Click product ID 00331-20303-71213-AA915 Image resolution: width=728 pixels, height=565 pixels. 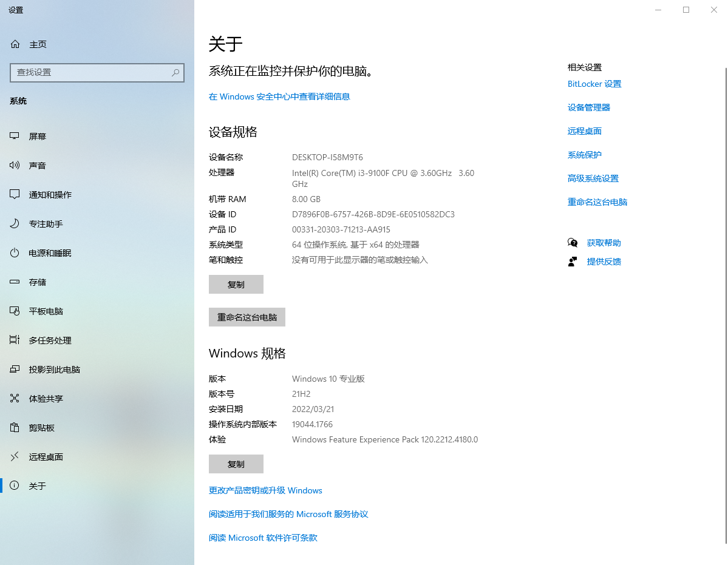point(341,229)
